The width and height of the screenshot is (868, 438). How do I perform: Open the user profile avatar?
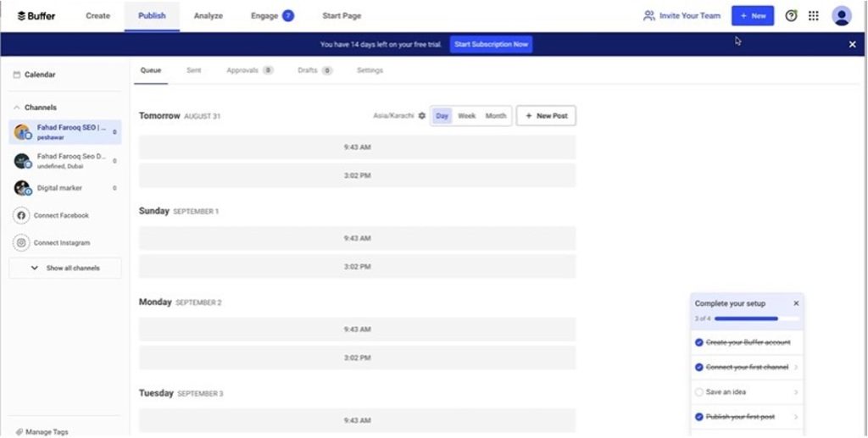(842, 16)
